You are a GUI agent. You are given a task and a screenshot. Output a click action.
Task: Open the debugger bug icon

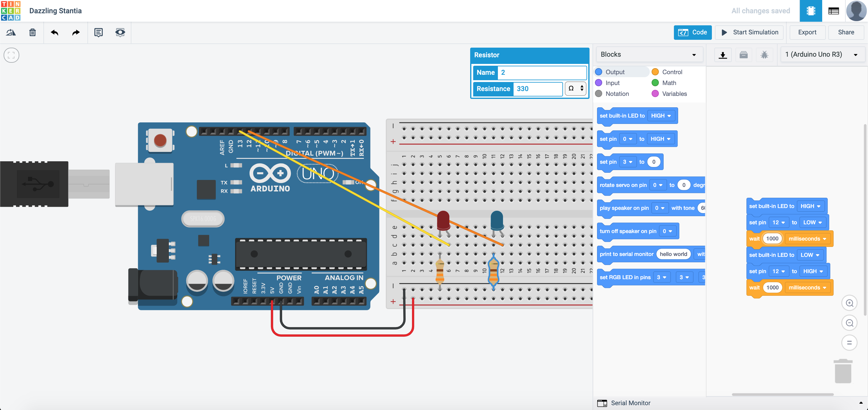tap(764, 55)
